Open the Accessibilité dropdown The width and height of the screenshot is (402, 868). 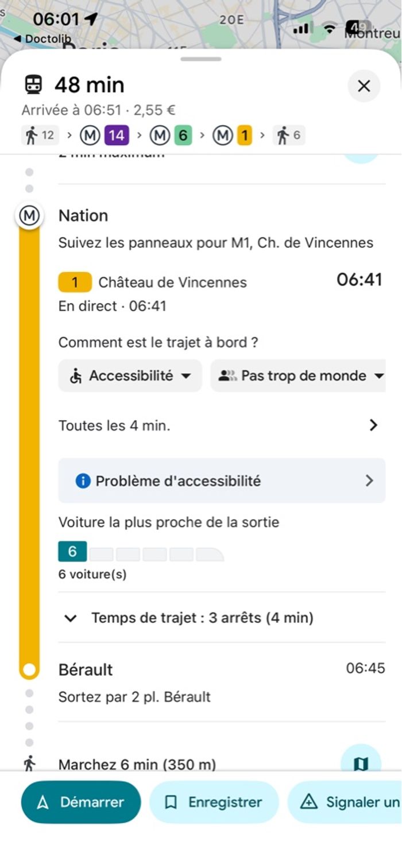pyautogui.click(x=130, y=376)
